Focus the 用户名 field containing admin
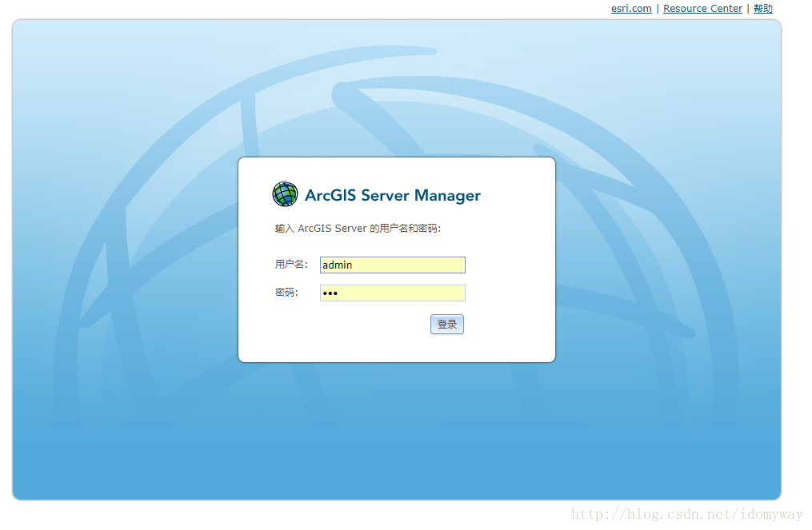 pos(393,265)
